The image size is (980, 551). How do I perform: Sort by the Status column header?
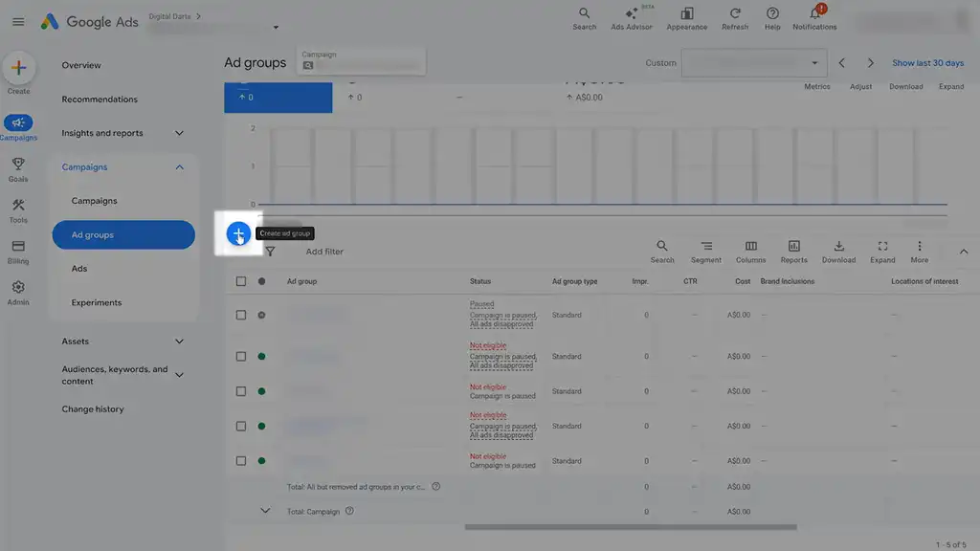coord(480,281)
